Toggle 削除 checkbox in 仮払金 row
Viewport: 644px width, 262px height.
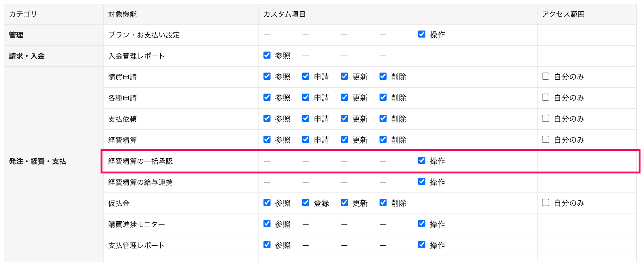click(383, 202)
